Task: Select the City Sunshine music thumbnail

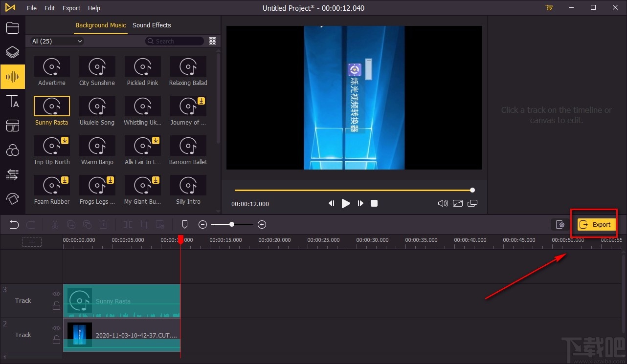Action: coord(97,66)
